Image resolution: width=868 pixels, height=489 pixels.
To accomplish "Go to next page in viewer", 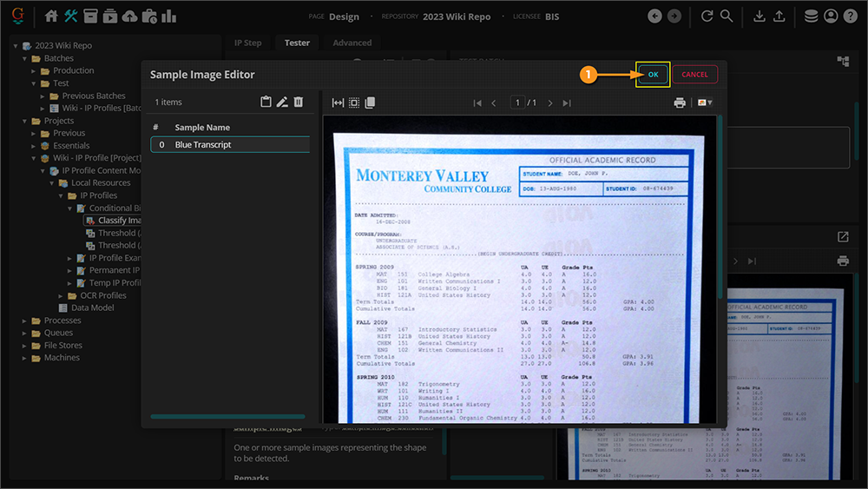I will point(549,103).
